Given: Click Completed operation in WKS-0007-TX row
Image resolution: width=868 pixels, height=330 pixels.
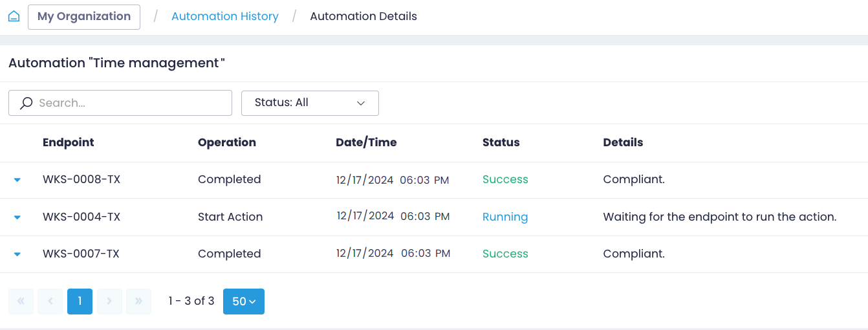Looking at the screenshot, I should (x=230, y=254).
